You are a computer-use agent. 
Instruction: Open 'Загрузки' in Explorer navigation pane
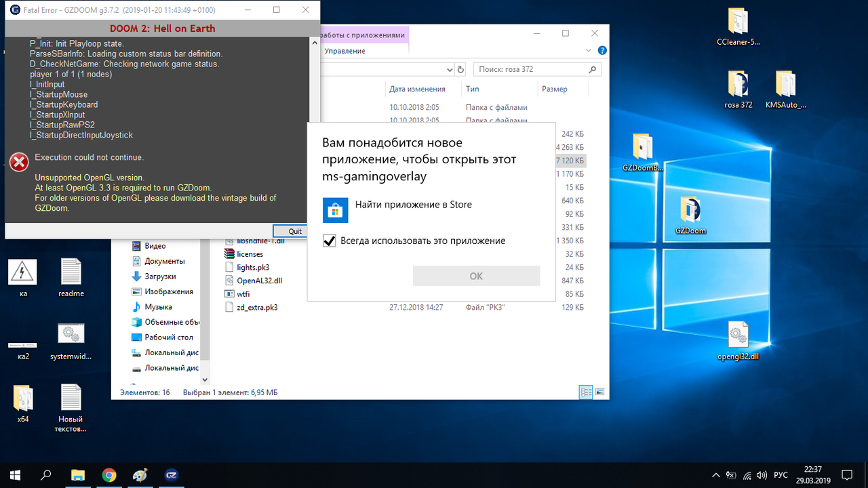click(153, 277)
